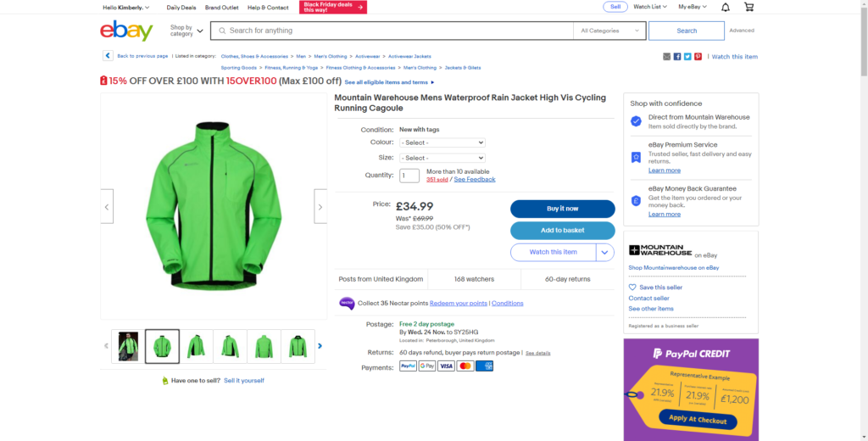Open the My eBay menu
This screenshot has height=441, width=868.
[x=693, y=7]
